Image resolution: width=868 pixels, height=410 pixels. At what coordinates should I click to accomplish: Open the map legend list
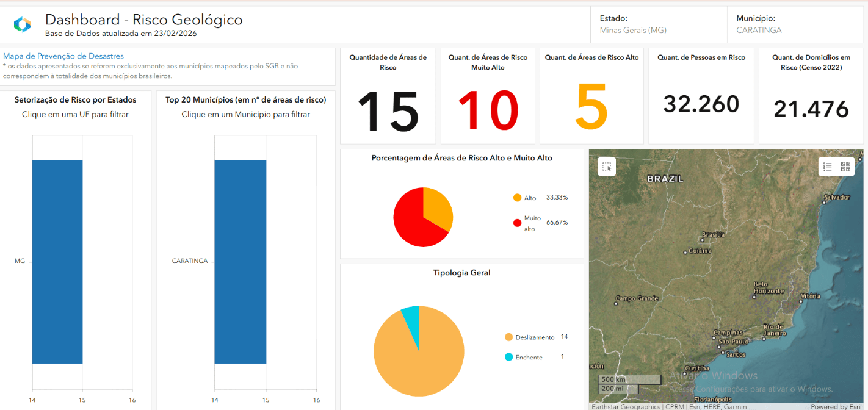tap(828, 167)
